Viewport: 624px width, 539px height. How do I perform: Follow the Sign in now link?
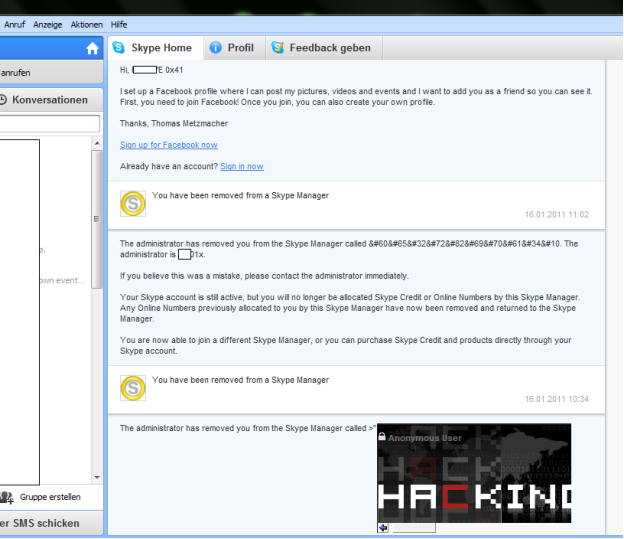click(242, 166)
